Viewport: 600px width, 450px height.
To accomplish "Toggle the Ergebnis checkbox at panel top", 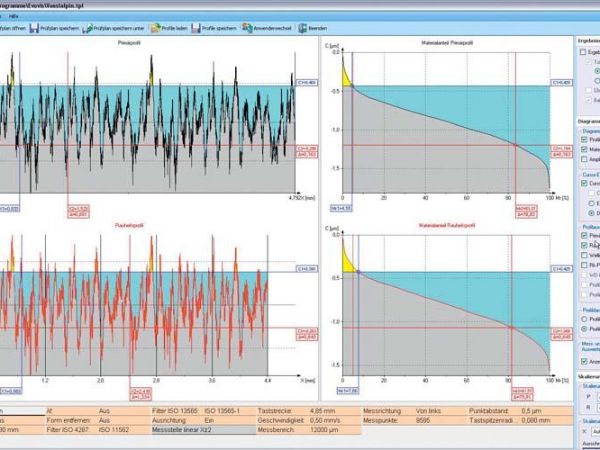I will pos(583,52).
